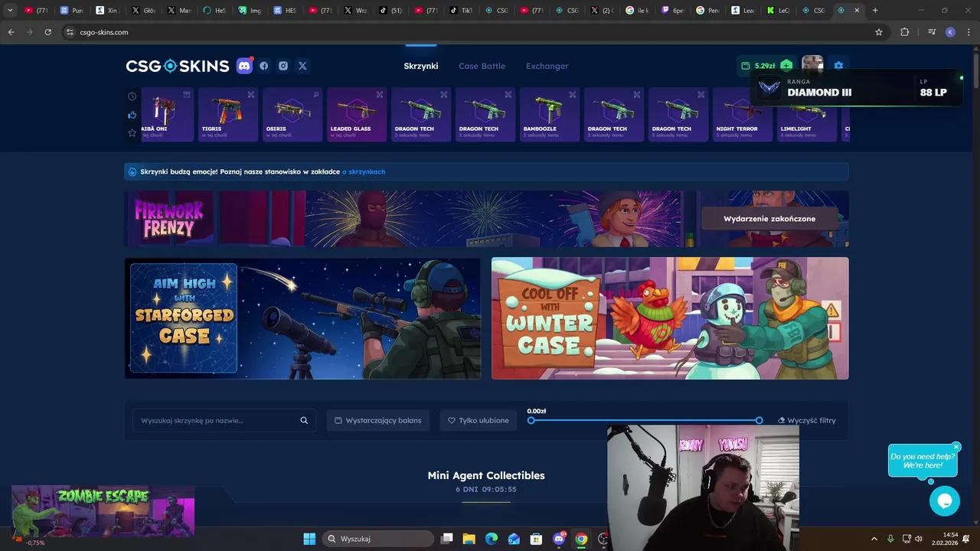Open Microsoft Edge from the taskbar

pos(492,539)
